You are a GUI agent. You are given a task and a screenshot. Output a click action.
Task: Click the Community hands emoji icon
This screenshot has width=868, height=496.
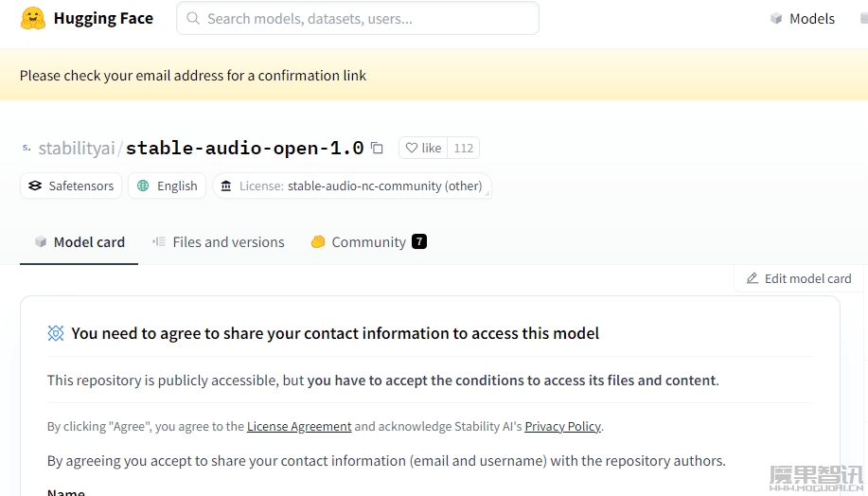pos(318,242)
